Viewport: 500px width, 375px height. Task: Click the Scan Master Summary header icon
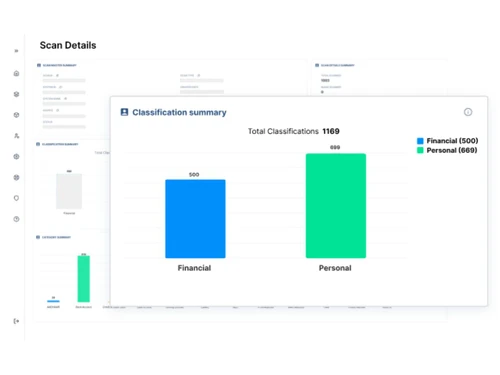[x=39, y=65]
